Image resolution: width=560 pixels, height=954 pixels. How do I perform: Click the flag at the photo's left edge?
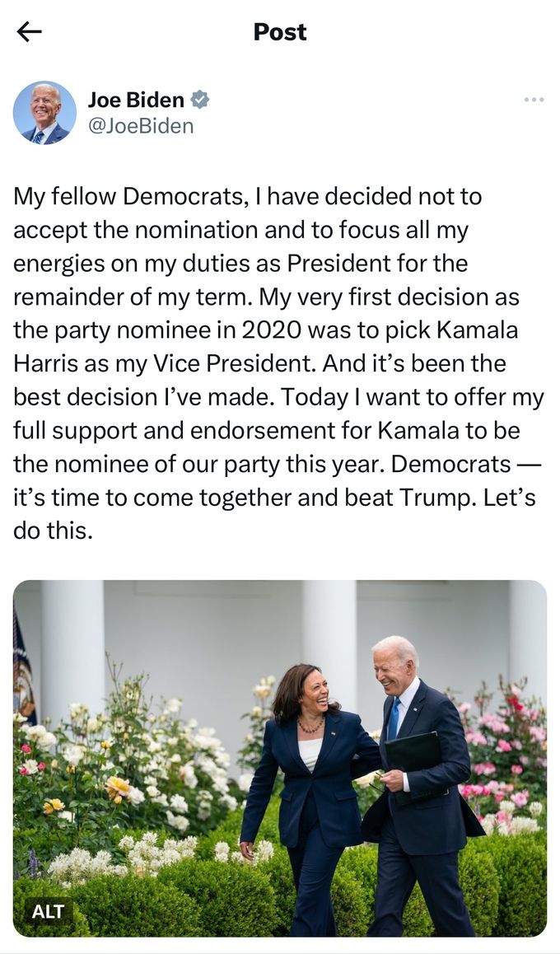pos(23,659)
